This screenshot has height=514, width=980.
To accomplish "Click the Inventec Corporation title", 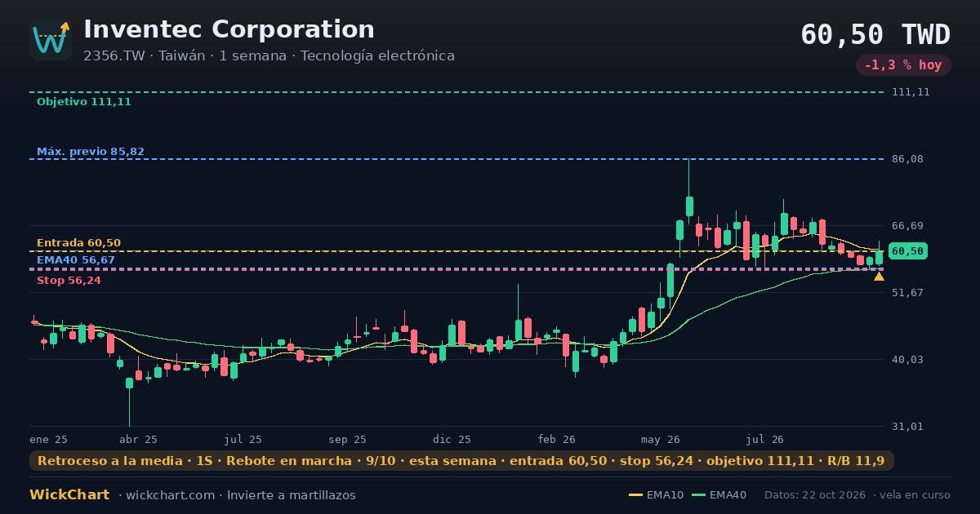I will coord(229,29).
